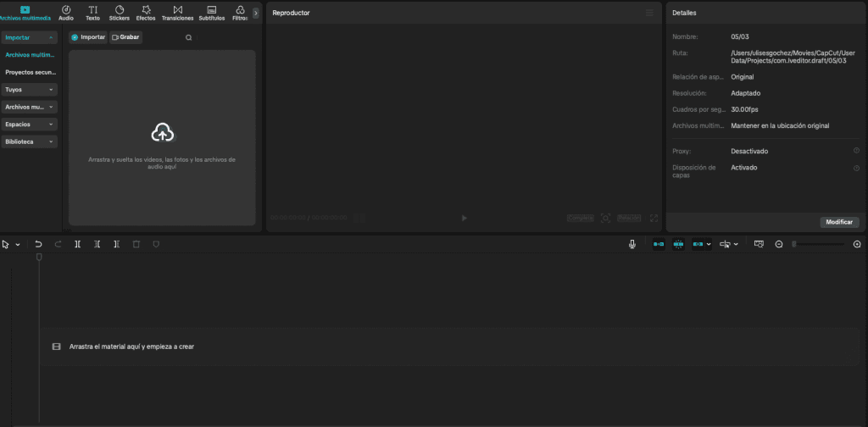Click the info icon beside Disposición de capas
This screenshot has width=868, height=427.
[856, 168]
